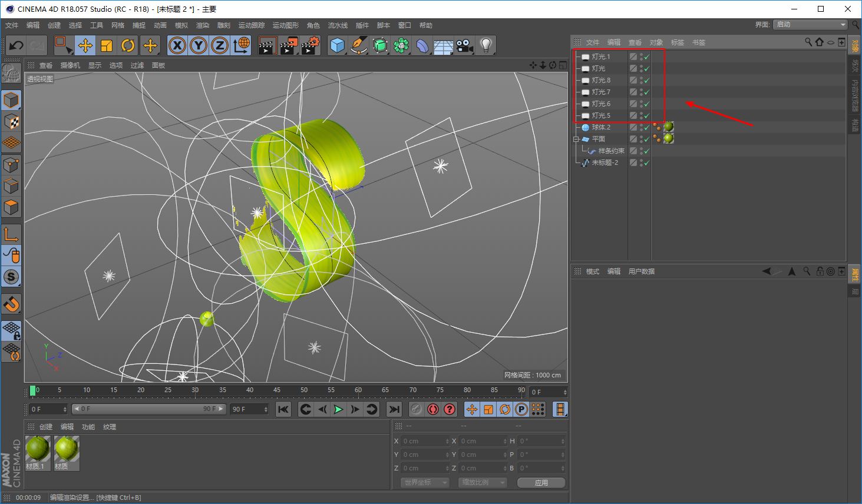862x504 pixels.
Task: Open render settings clapperboard with gear
Action: tap(311, 45)
